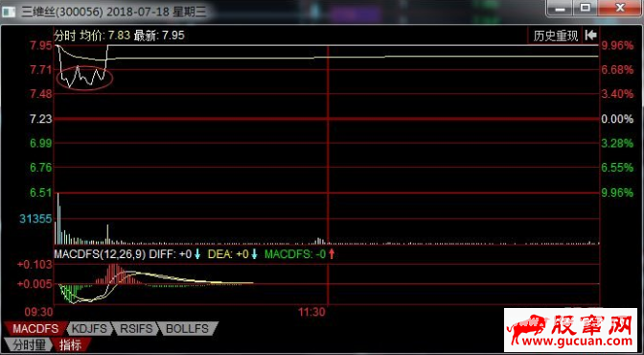Click the back arrow icon beside 历史重现
This screenshot has width=644, height=355.
click(x=591, y=35)
